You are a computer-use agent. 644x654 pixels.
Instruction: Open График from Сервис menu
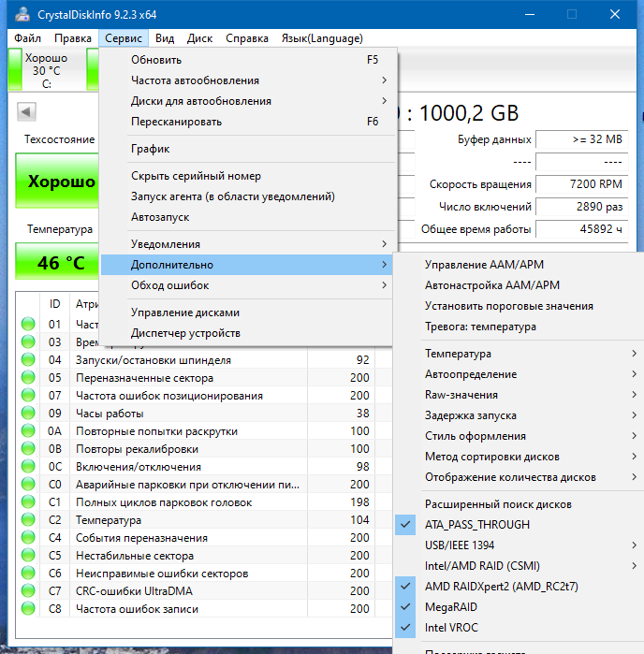point(246,149)
